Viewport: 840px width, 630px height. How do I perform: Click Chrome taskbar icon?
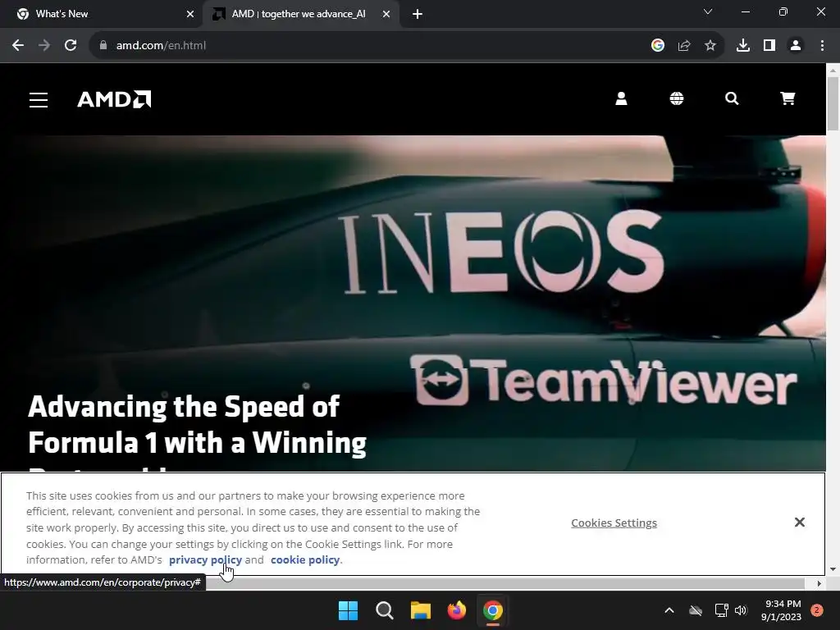(x=493, y=610)
